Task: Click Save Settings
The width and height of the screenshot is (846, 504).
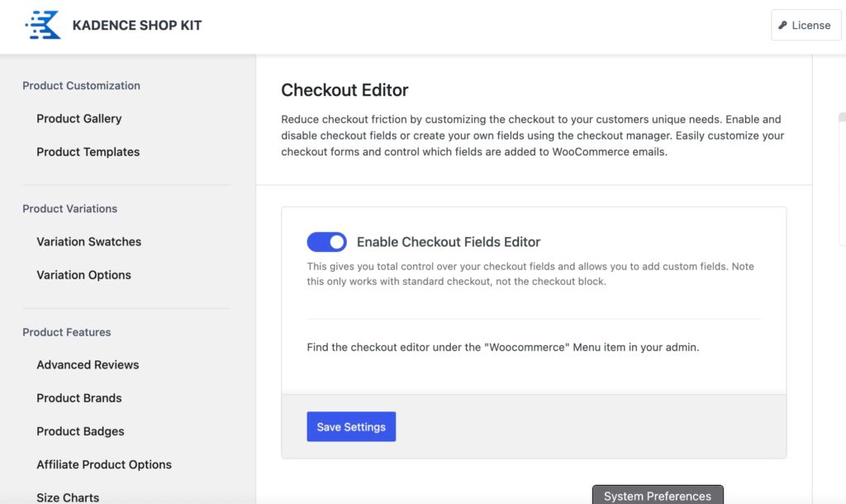Action: [x=350, y=426]
